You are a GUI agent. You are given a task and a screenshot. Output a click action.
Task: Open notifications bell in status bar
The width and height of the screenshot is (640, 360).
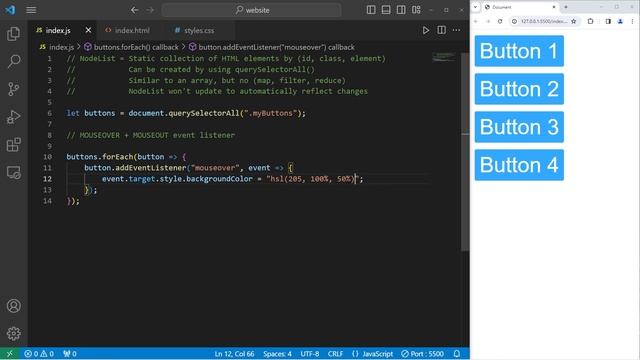[457, 353]
